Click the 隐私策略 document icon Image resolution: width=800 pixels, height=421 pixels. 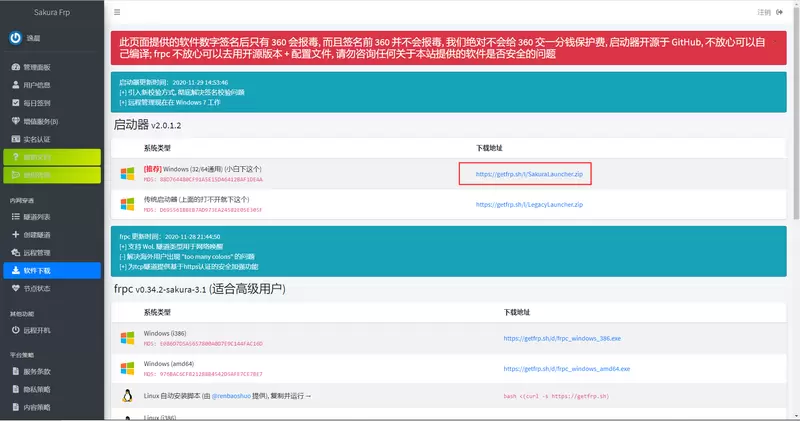tap(16, 389)
